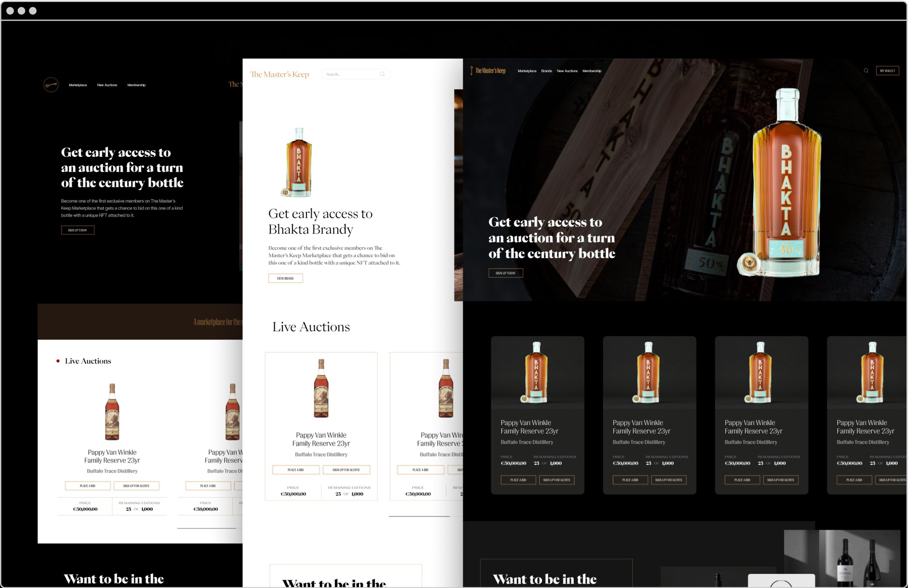Open Brands in the right dark design nav
This screenshot has height=588, width=908.
[547, 71]
